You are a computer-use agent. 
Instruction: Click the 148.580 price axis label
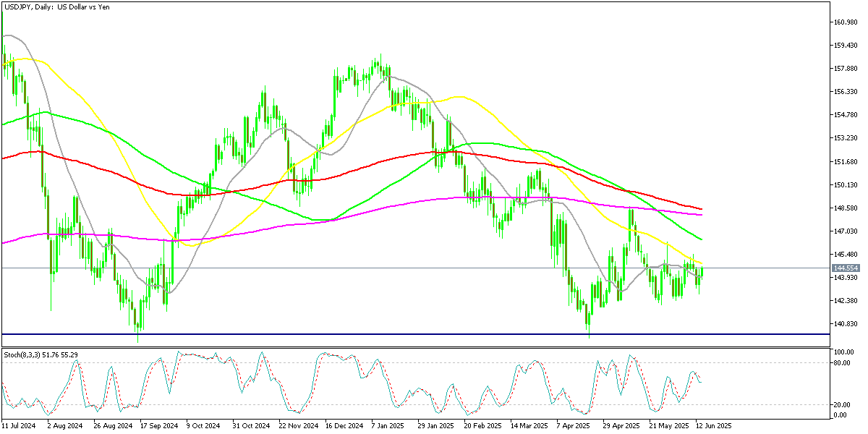845,208
